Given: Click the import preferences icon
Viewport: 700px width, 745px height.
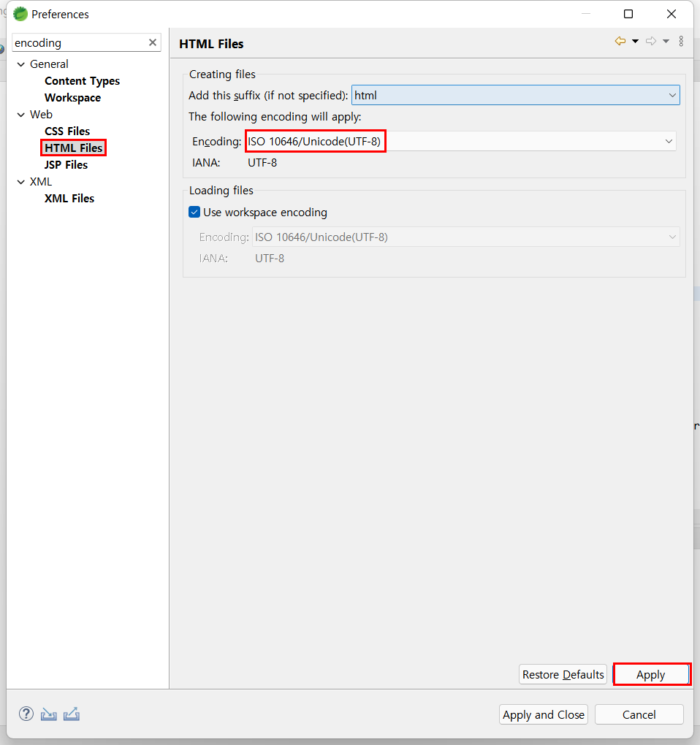Looking at the screenshot, I should pos(48,714).
